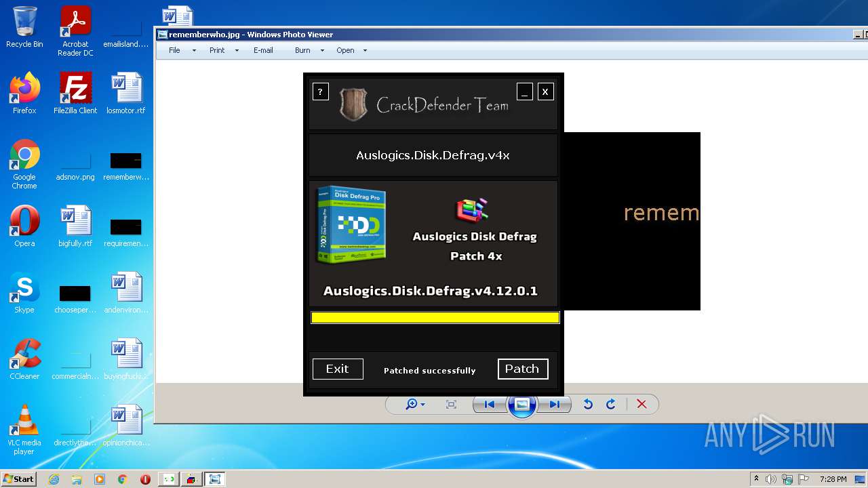Select the andenviron... desktop document
The height and width of the screenshot is (488, 868).
(x=126, y=293)
